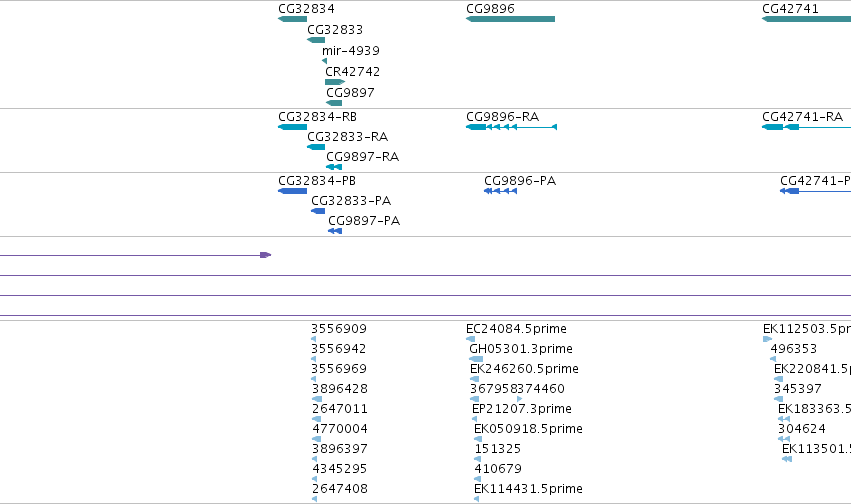Select protein CG32834-PB
Image resolution: width=851 pixels, height=504 pixels.
(293, 191)
